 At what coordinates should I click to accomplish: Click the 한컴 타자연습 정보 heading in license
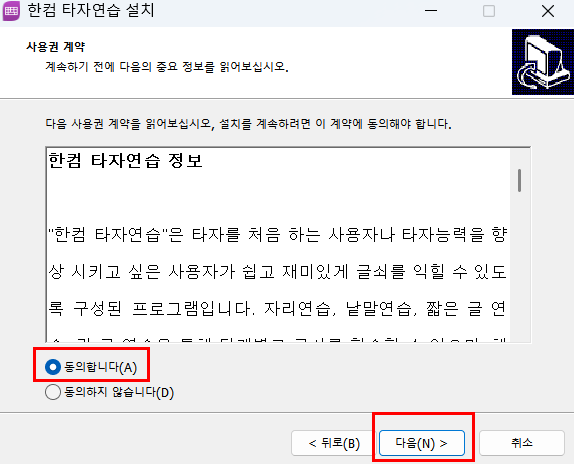point(125,161)
